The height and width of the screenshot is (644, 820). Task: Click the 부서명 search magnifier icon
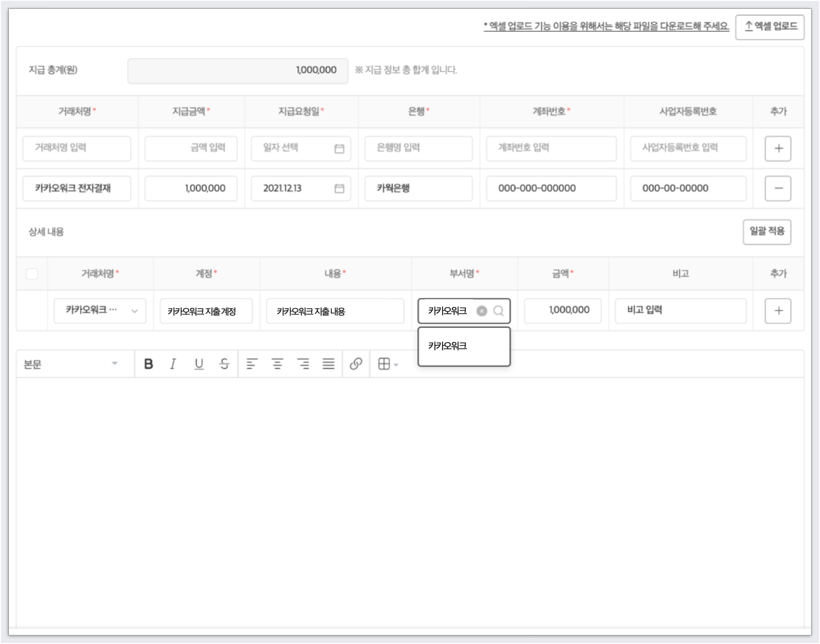coord(498,311)
